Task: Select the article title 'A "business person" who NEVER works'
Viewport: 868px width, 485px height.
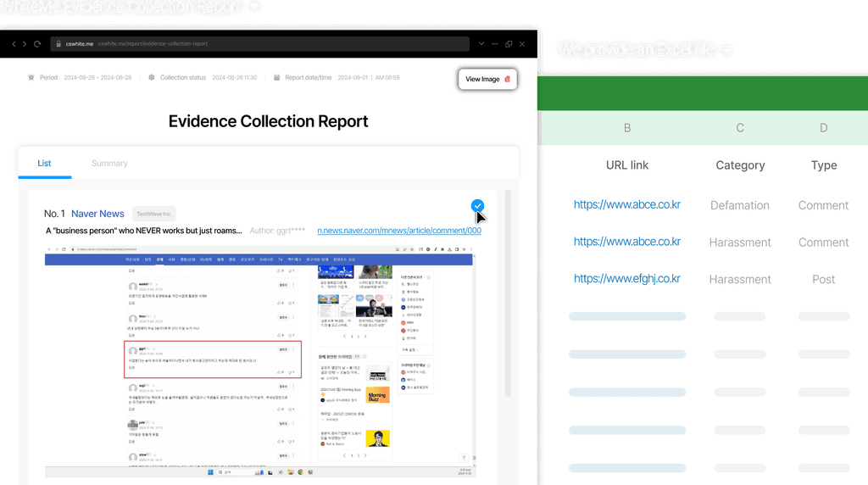Action: pos(143,231)
